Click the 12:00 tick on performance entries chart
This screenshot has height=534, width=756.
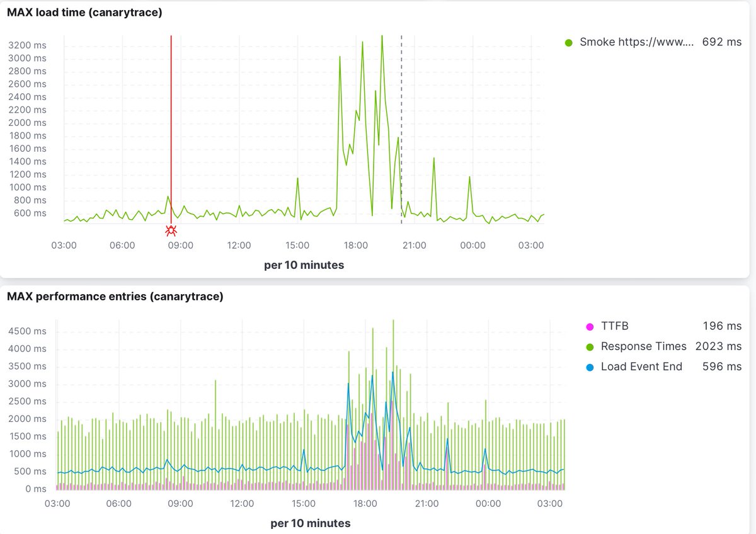[242, 503]
